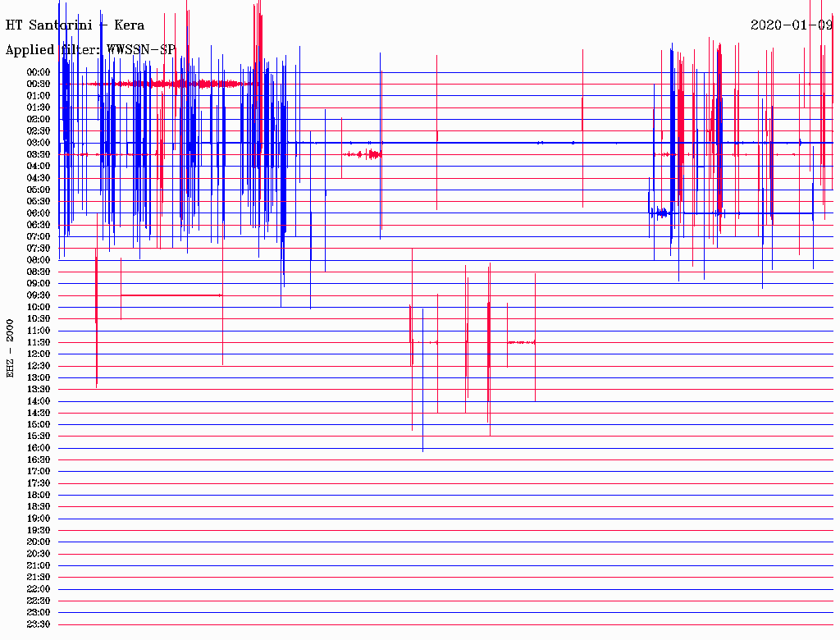Click the 01:00 time label
The width and height of the screenshot is (840, 640).
pos(39,96)
